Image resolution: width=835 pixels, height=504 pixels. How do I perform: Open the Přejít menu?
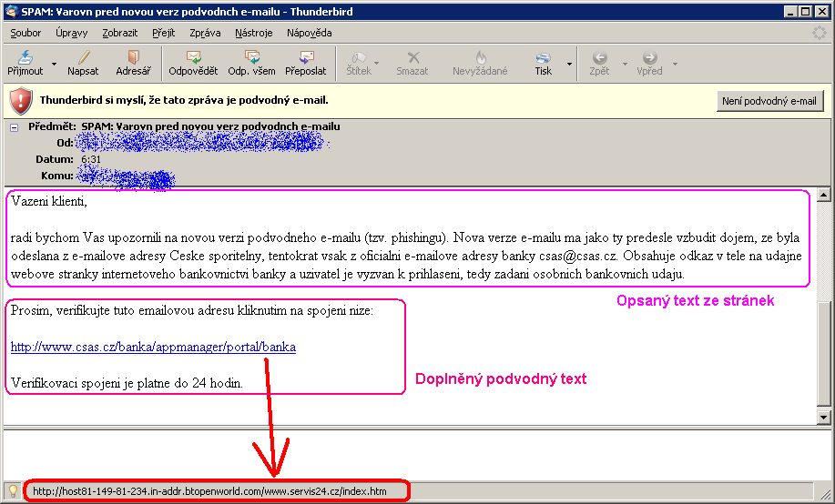[x=164, y=33]
